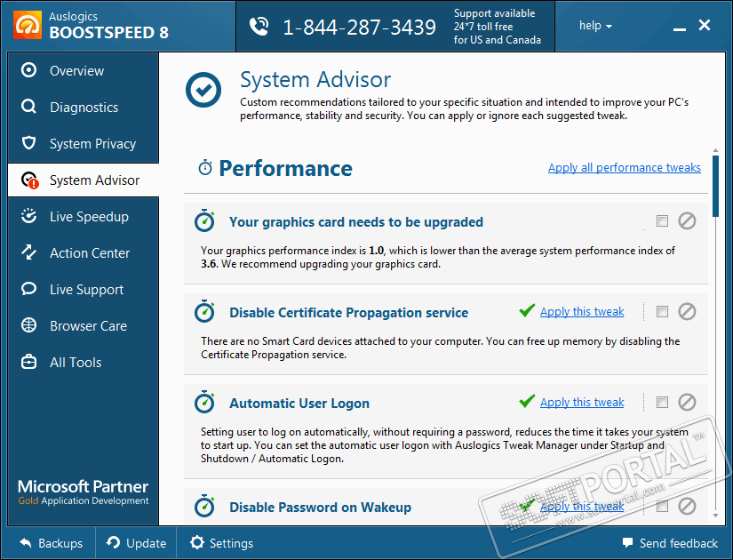Click the vertical scrollbar thumb

tap(715, 186)
